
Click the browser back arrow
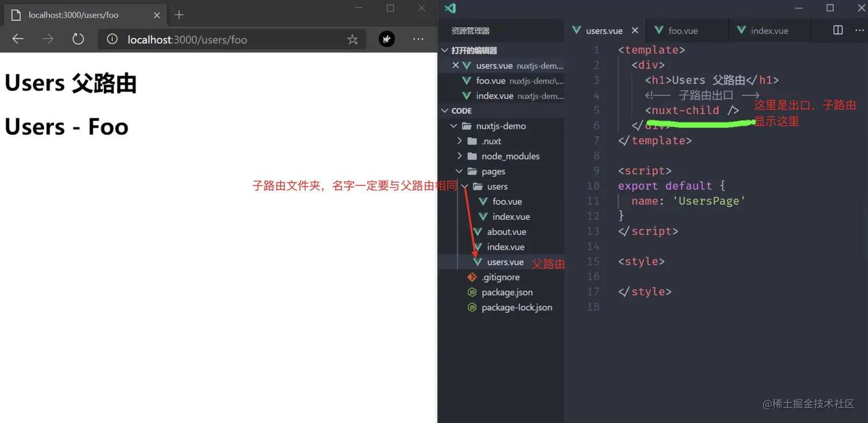tap(18, 39)
